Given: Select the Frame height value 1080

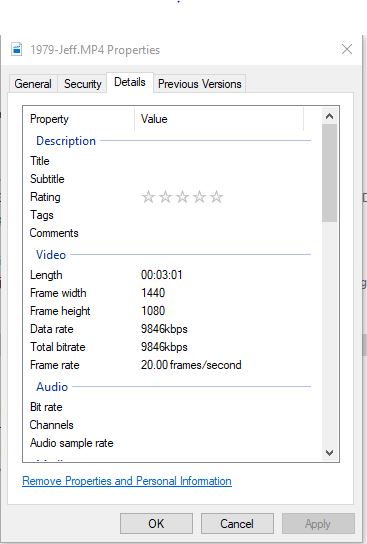Looking at the screenshot, I should (x=153, y=311).
